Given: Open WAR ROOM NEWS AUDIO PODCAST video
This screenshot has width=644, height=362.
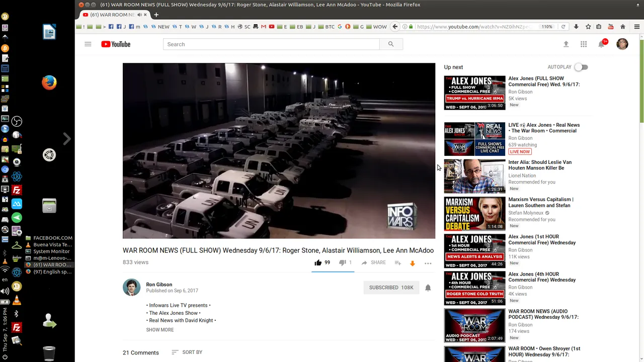Looking at the screenshot, I should (543, 314).
